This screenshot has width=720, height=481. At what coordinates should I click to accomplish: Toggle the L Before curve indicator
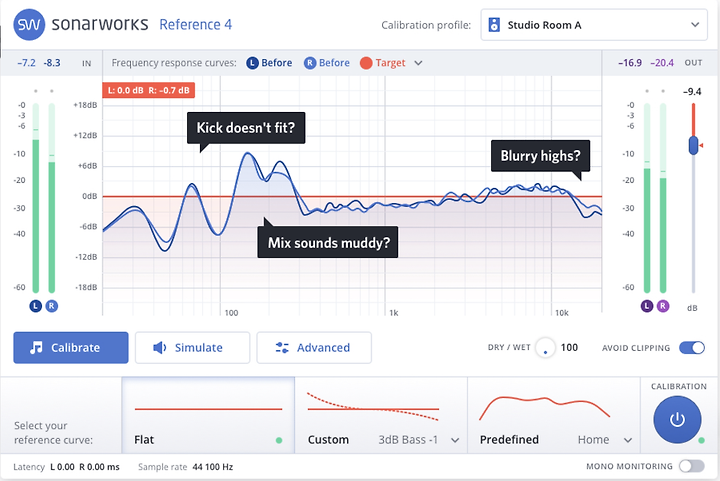[252, 63]
